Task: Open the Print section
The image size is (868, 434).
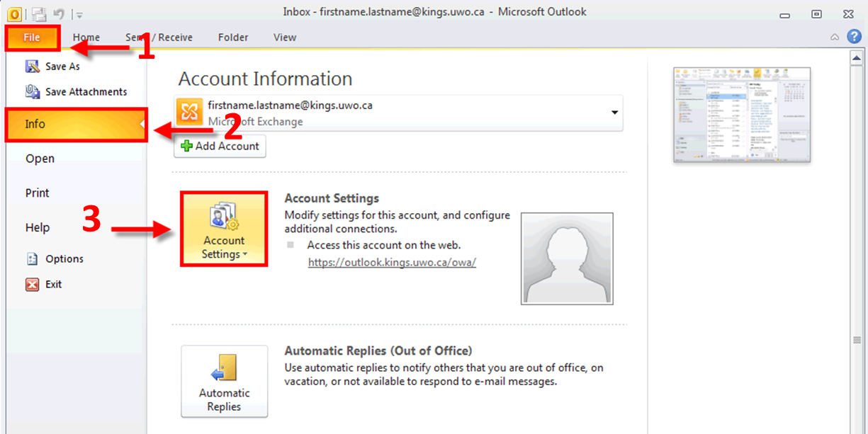Action: pyautogui.click(x=38, y=193)
